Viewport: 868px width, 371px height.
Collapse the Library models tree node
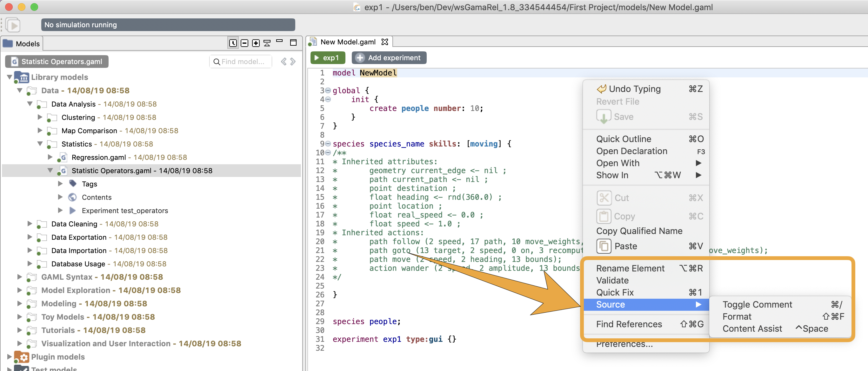tap(10, 77)
